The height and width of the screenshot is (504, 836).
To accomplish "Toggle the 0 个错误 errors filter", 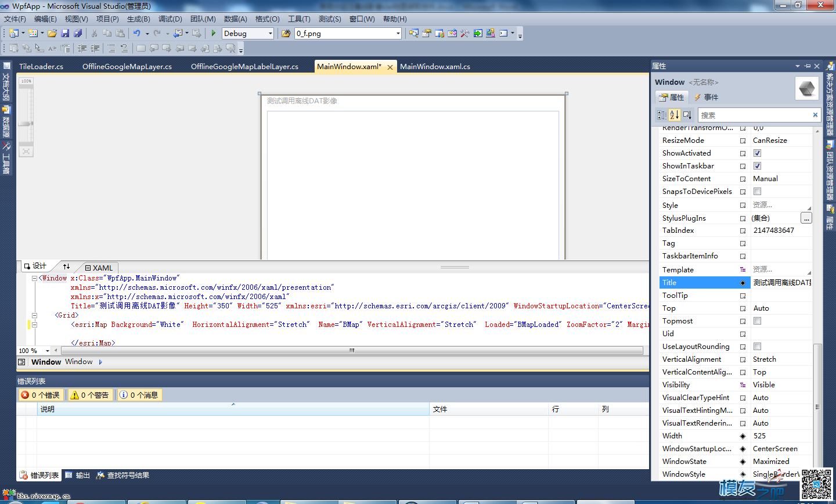I will point(41,395).
